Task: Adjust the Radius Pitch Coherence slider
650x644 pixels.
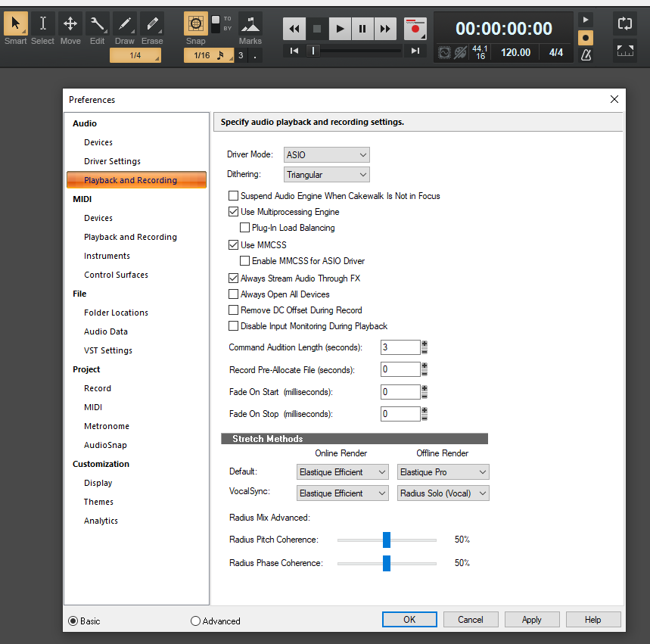Action: pos(387,540)
